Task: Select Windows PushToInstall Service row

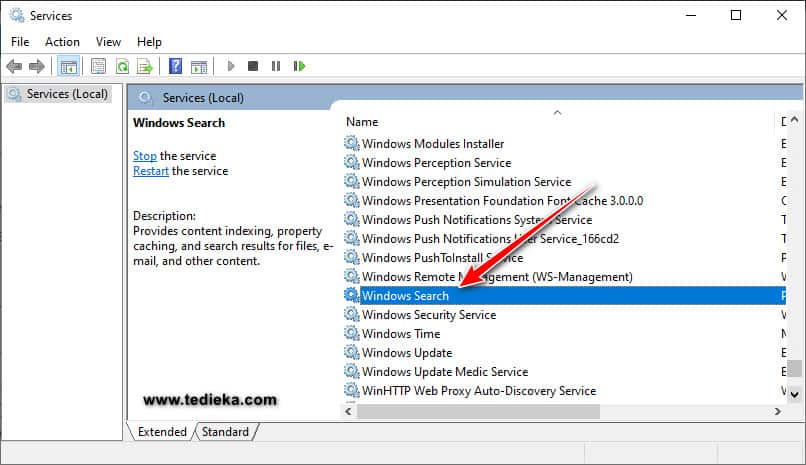Action: tap(564, 257)
